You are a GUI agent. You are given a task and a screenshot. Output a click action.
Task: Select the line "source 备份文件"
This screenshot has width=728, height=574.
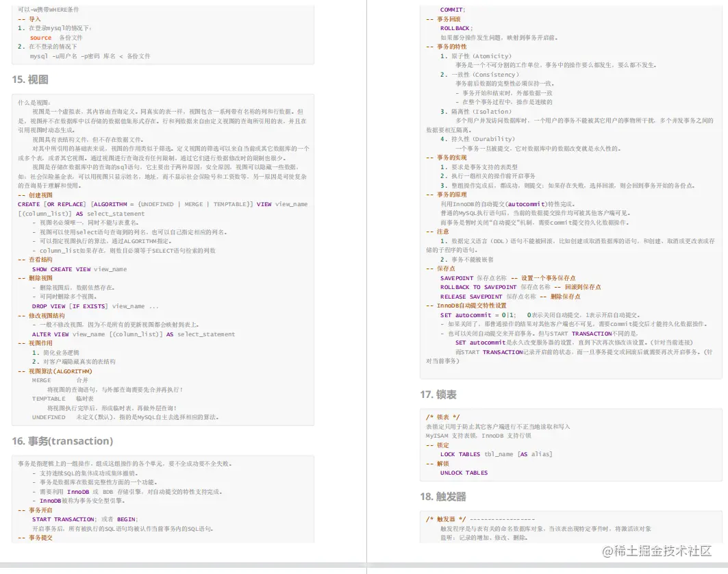(x=56, y=38)
